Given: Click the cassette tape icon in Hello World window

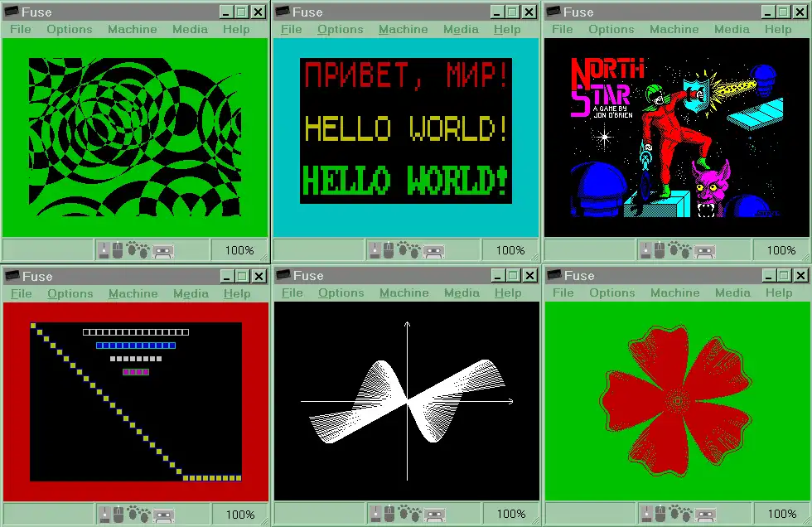Looking at the screenshot, I should coord(433,252).
